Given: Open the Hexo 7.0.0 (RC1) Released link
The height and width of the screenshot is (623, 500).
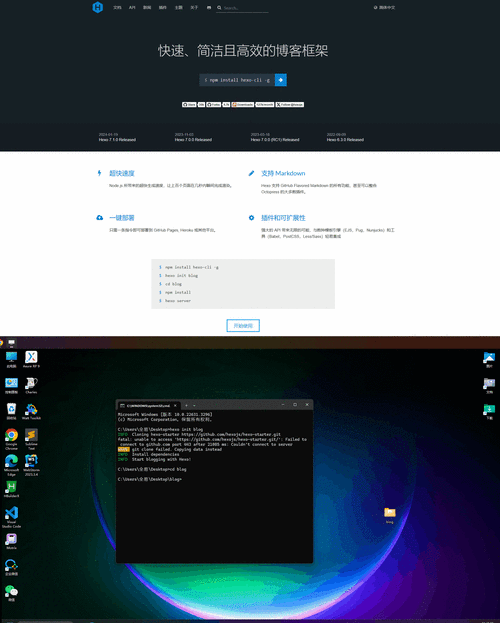Looking at the screenshot, I should pyautogui.click(x=275, y=140).
